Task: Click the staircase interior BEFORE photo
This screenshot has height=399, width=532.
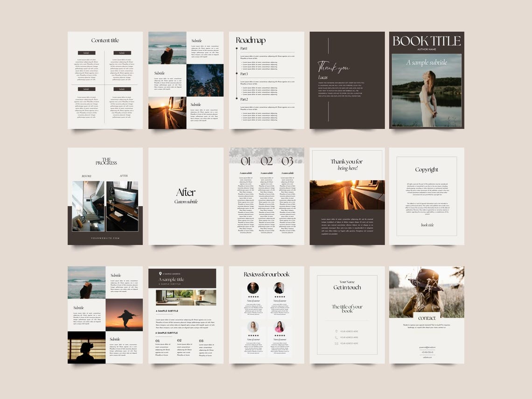Action: (x=88, y=206)
